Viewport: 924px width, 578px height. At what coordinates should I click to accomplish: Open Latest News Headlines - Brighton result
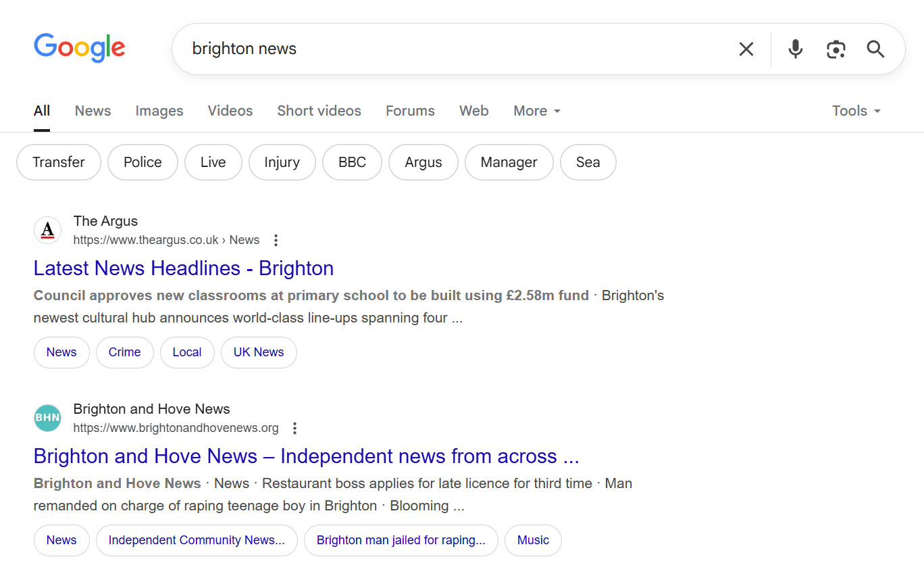(184, 268)
